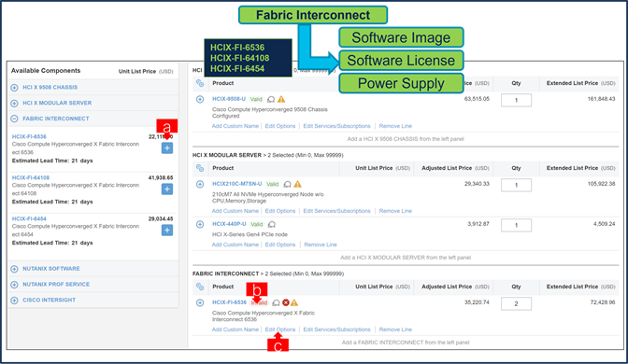Image resolution: width=628 pixels, height=364 pixels.
Task: Edit Services/Subscriptions for HCIX210C-M7SN-U
Action: [336, 211]
